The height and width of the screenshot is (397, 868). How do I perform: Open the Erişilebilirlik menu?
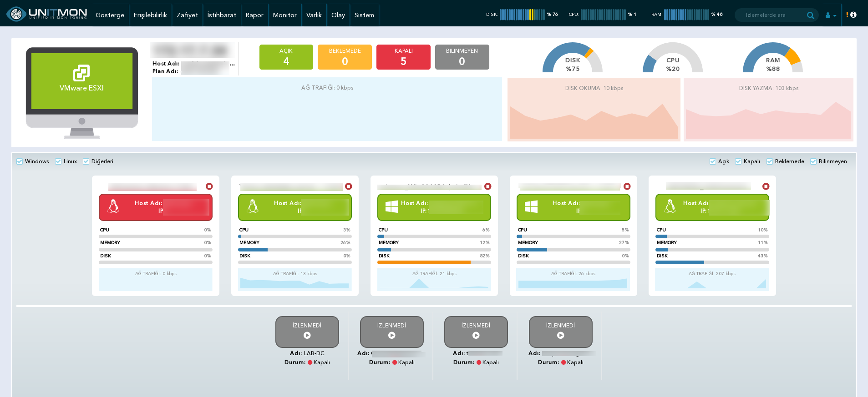pos(150,15)
